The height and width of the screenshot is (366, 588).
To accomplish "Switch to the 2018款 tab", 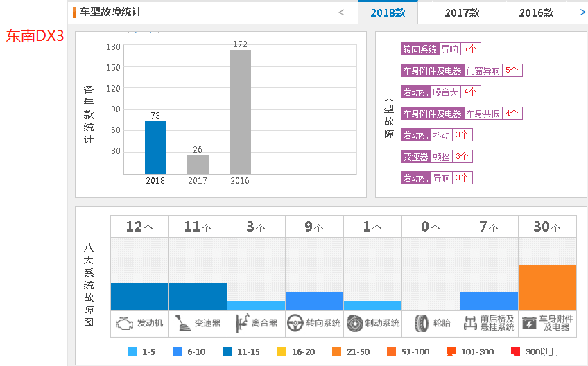I will 388,13.
